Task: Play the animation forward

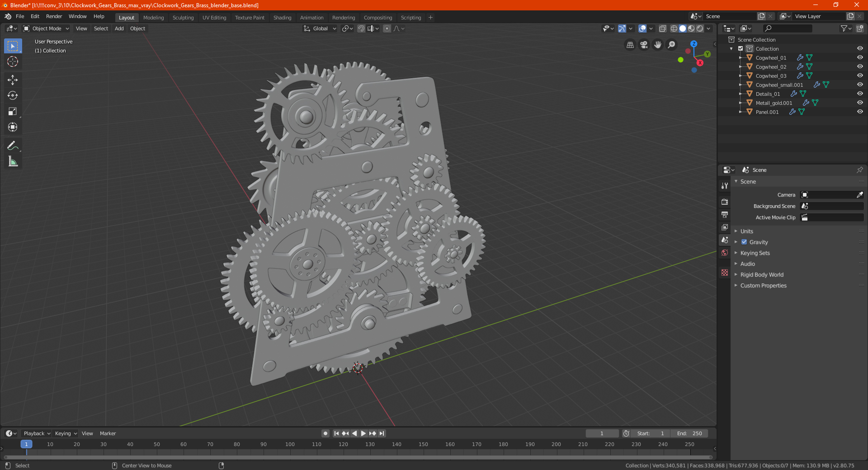Action: [x=363, y=433]
